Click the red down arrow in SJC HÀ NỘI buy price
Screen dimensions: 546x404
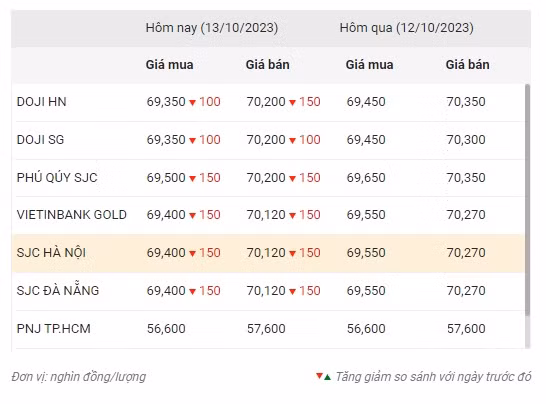192,254
